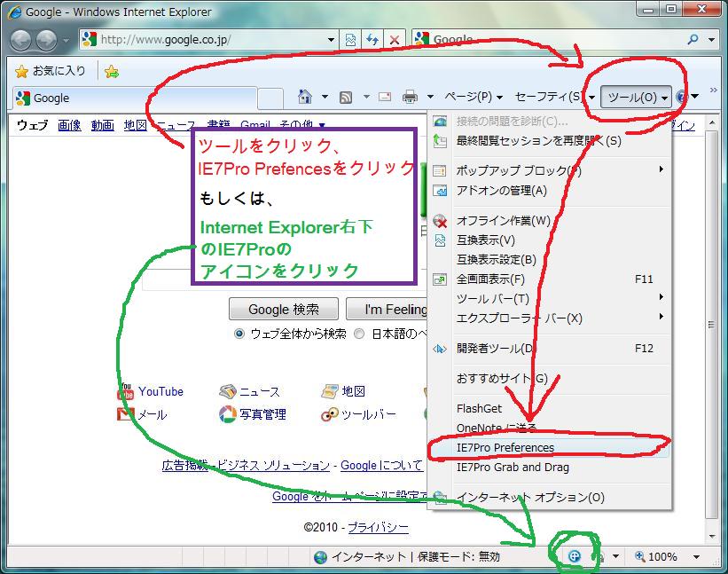This screenshot has height=574, width=728.
Task: Expand エクスプローラー バー(X) submenu
Action: [x=661, y=317]
